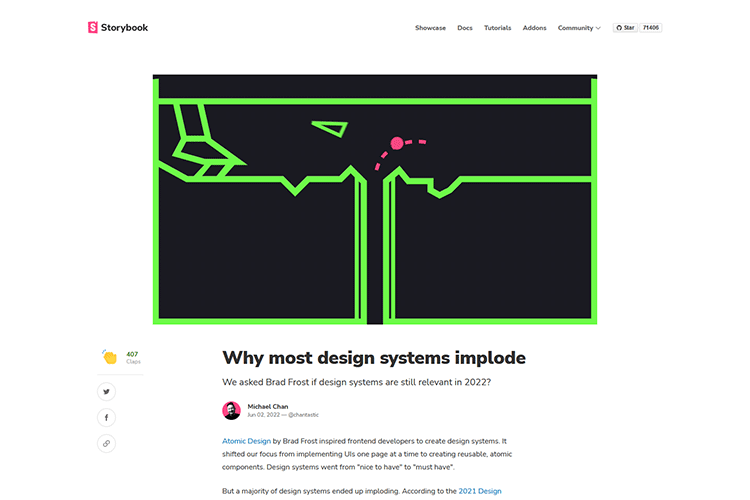Go to the Docs page
The height and width of the screenshot is (500, 750).
coord(465,28)
